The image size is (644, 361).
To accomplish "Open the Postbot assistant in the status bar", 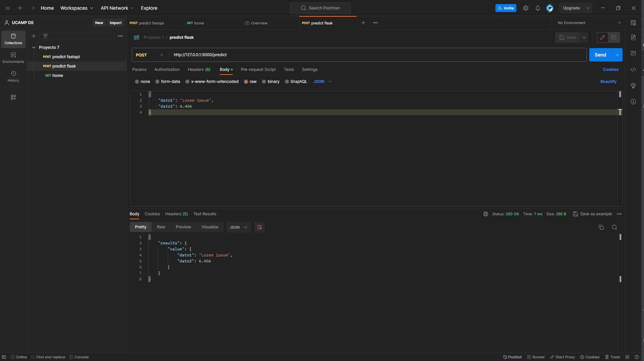I will point(512,357).
